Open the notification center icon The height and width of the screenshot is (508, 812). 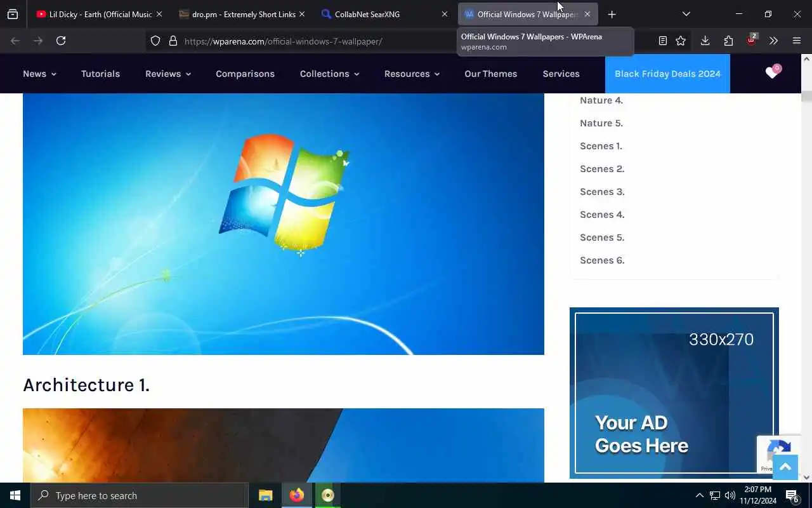coord(792,495)
